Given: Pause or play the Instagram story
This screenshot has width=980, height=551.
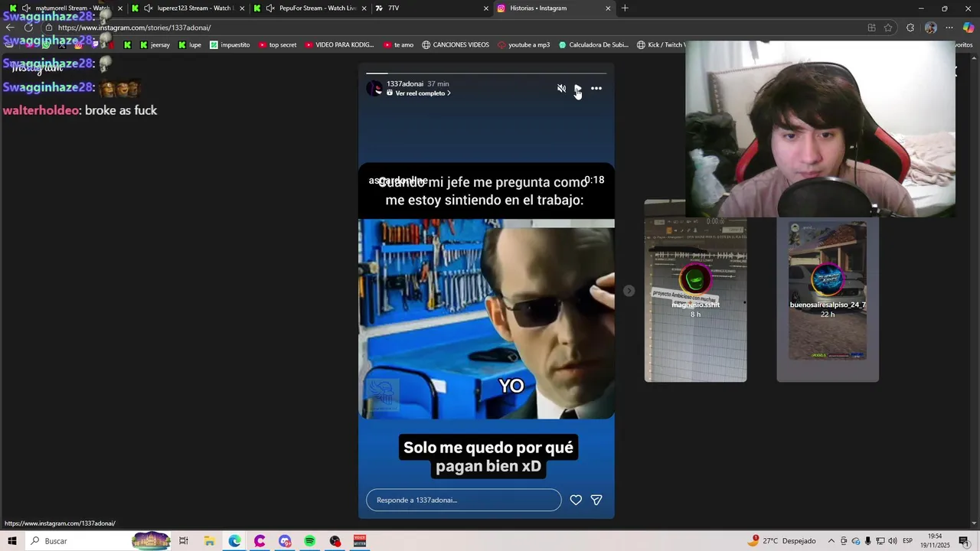Looking at the screenshot, I should (x=578, y=89).
